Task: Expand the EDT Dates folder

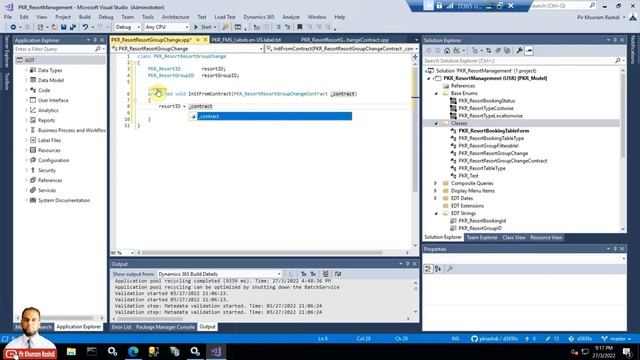Action: [x=436, y=198]
